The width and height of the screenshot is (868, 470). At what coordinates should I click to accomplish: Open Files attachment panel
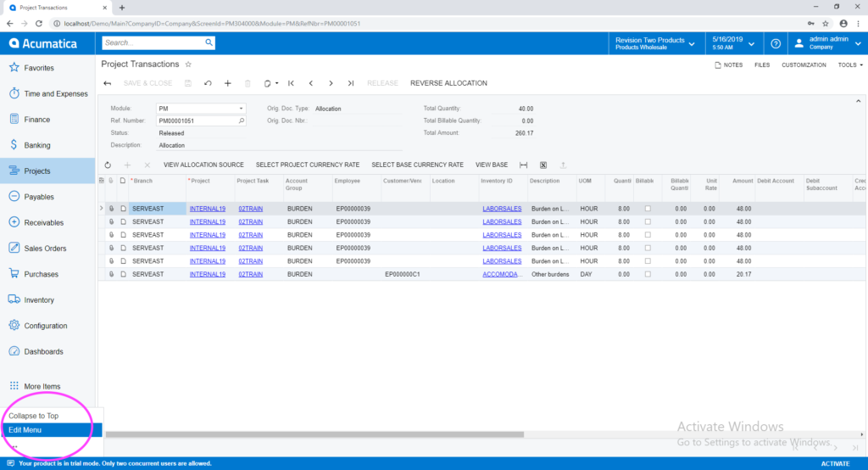[x=762, y=64]
